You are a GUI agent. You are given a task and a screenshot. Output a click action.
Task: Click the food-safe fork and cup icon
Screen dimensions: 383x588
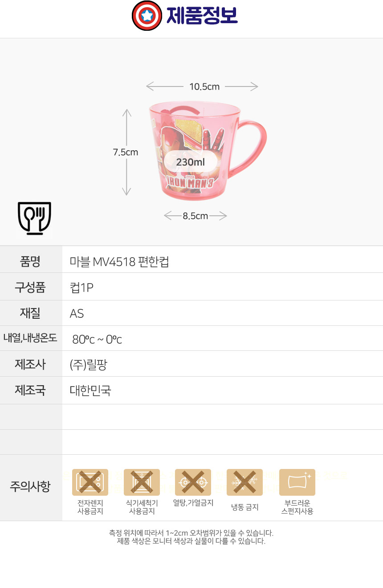click(x=34, y=218)
